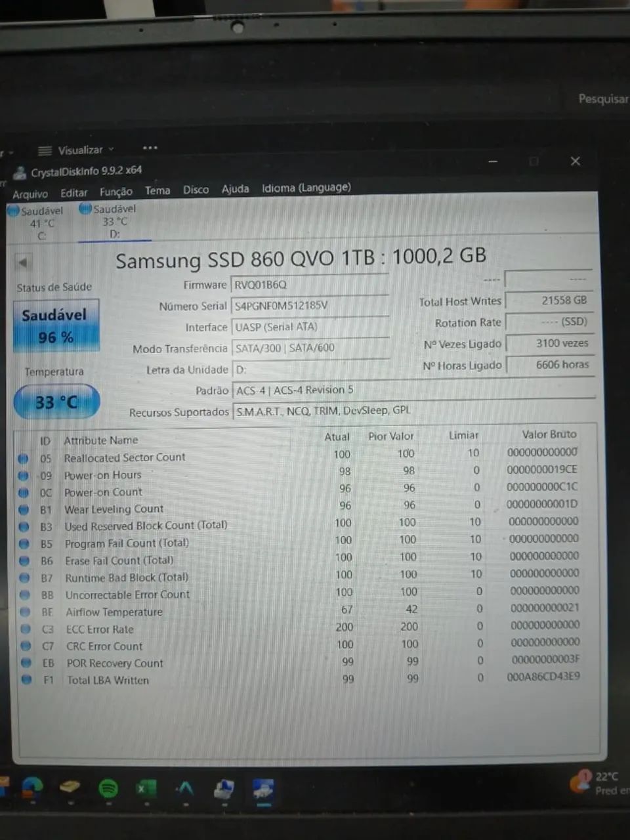Open the weather widget showing 22°C
Image resolution: width=630 pixels, height=840 pixels.
point(600,784)
